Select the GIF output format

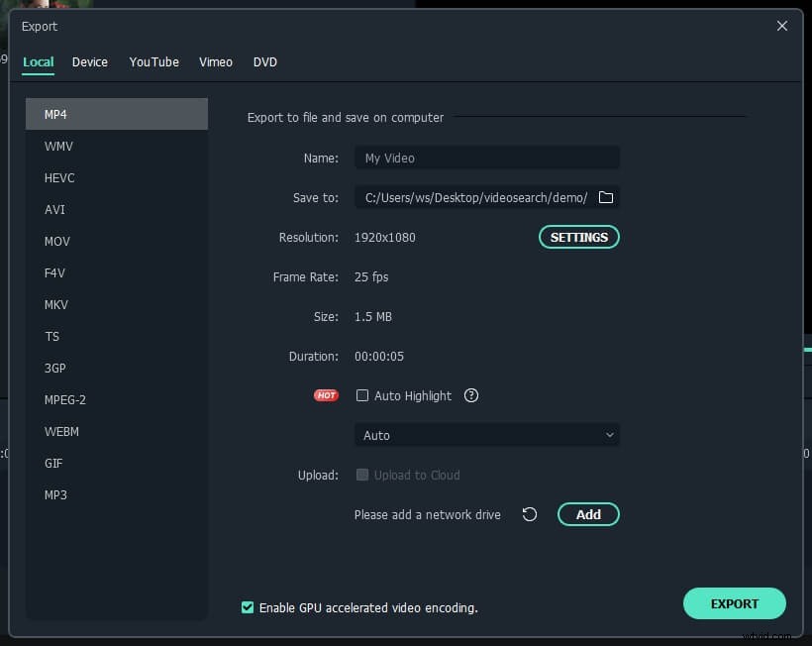point(53,463)
